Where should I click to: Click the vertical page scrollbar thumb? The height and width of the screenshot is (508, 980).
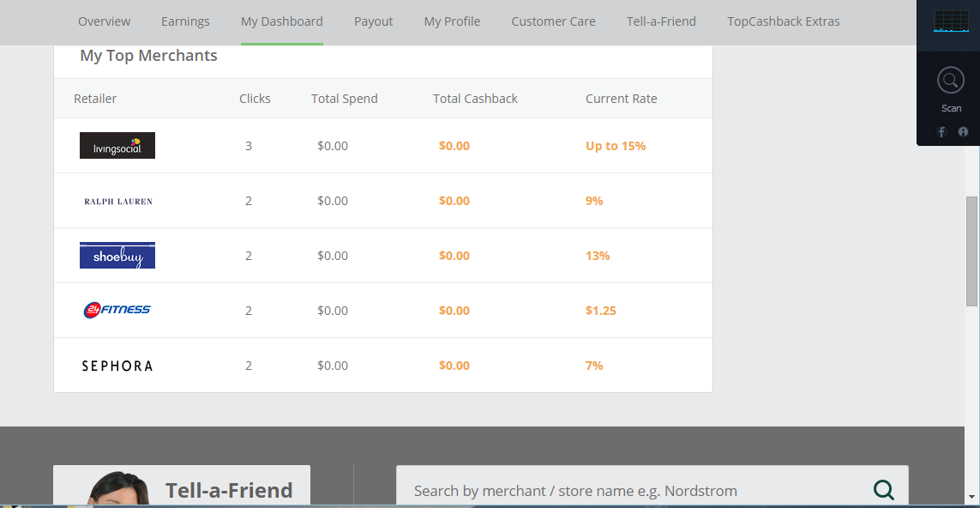coord(971,251)
